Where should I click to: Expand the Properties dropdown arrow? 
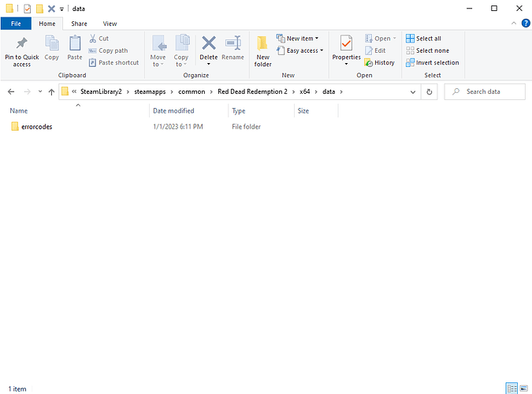(x=346, y=64)
